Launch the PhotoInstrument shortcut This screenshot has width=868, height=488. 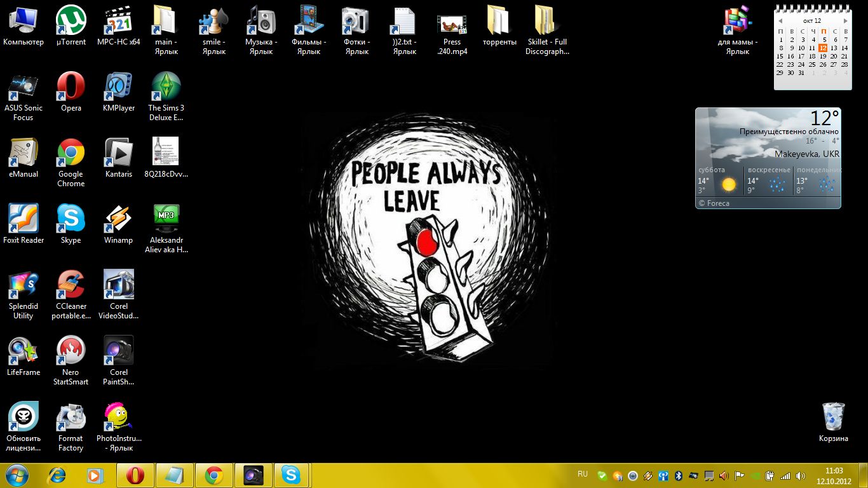(119, 427)
